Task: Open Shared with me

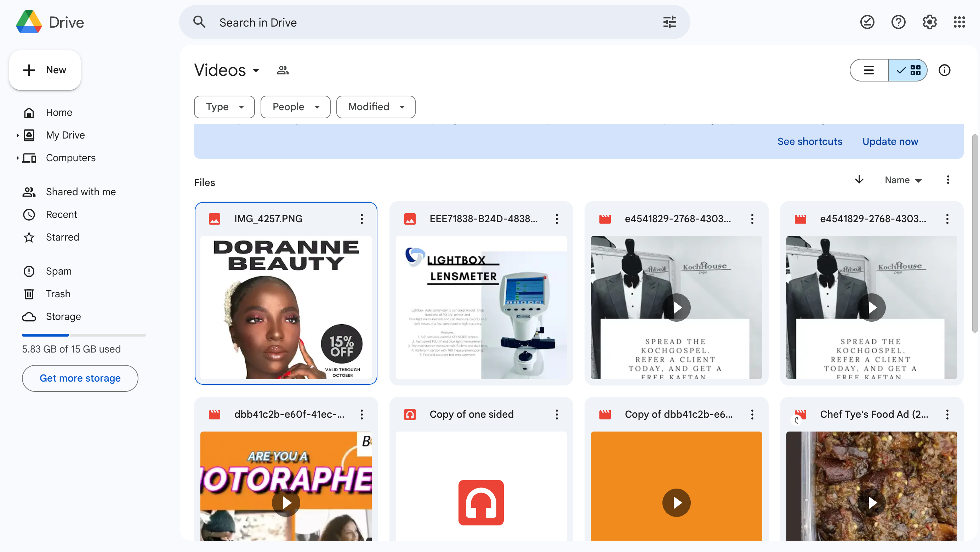Action: pos(81,192)
